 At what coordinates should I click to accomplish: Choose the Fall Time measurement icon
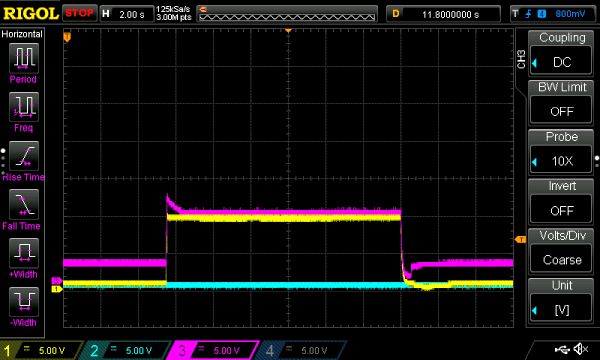[24, 204]
